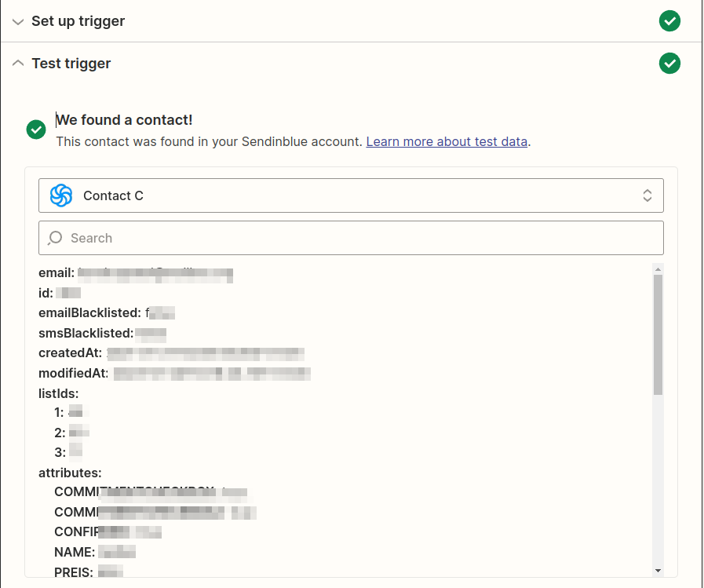This screenshot has height=588, width=704.
Task: Click the scroll up arrow of data list
Action: pyautogui.click(x=658, y=269)
